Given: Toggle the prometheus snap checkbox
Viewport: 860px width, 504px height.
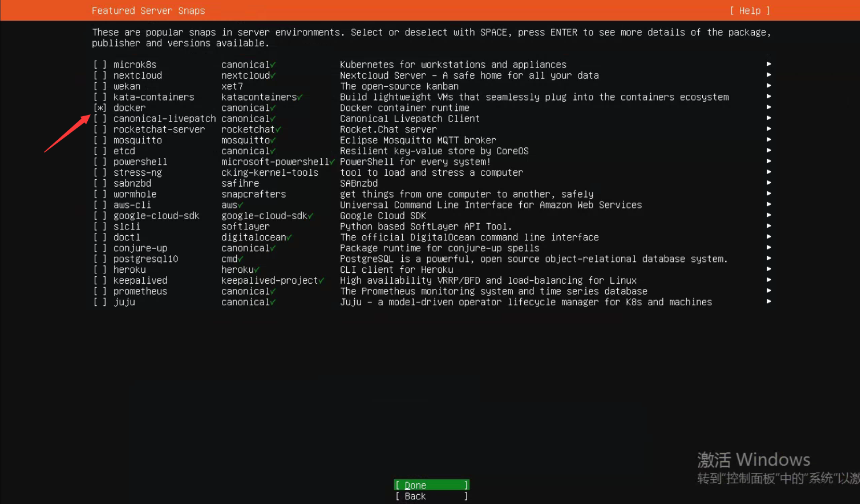Looking at the screenshot, I should click(100, 291).
